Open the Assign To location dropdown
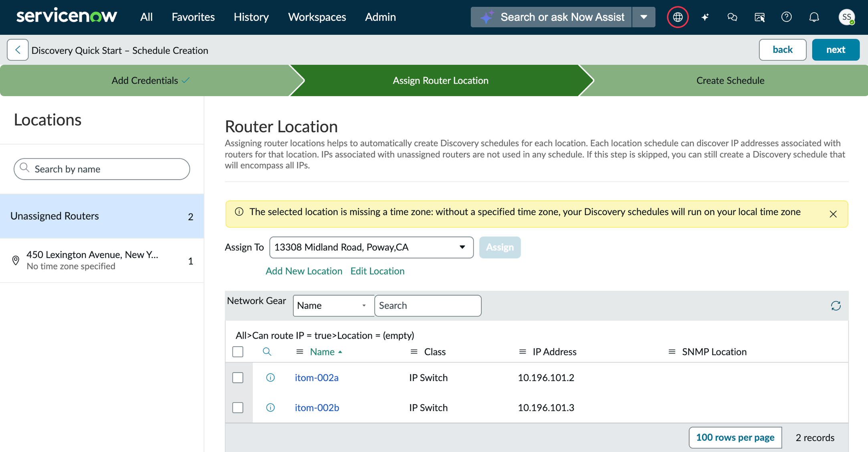This screenshot has height=452, width=868. pos(371,247)
